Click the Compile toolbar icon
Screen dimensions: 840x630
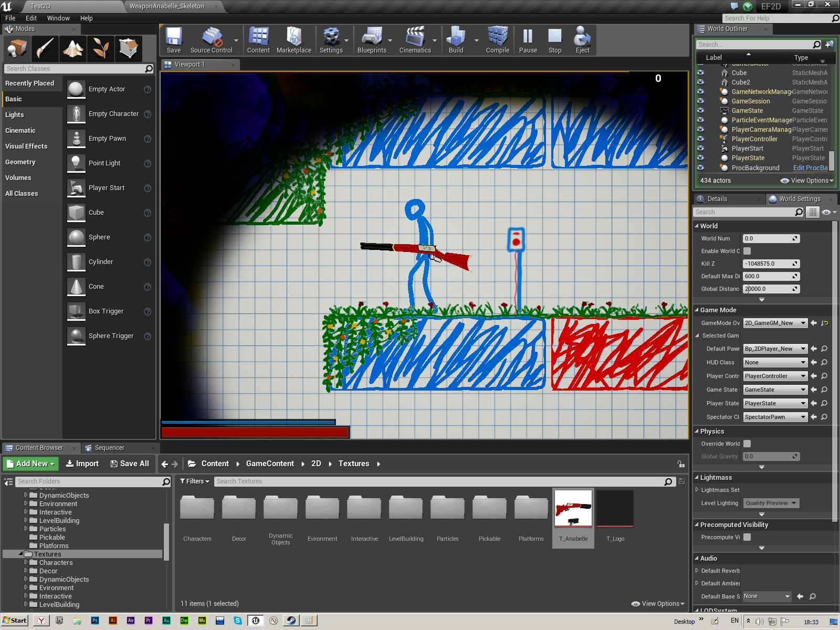click(497, 40)
